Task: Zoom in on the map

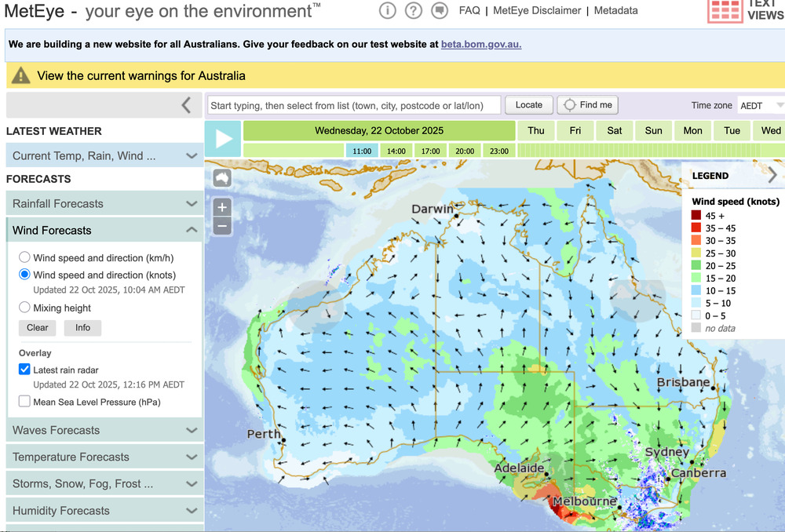Action: pos(222,207)
